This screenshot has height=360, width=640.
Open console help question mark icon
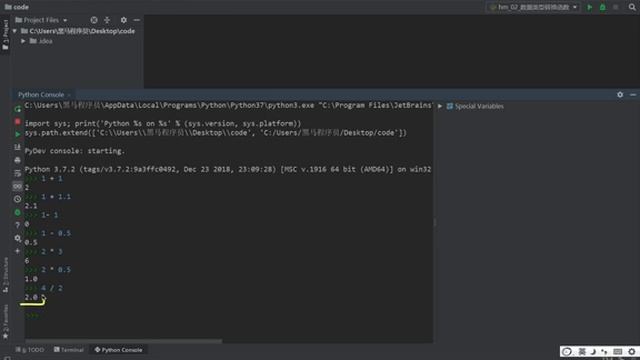coord(18,225)
